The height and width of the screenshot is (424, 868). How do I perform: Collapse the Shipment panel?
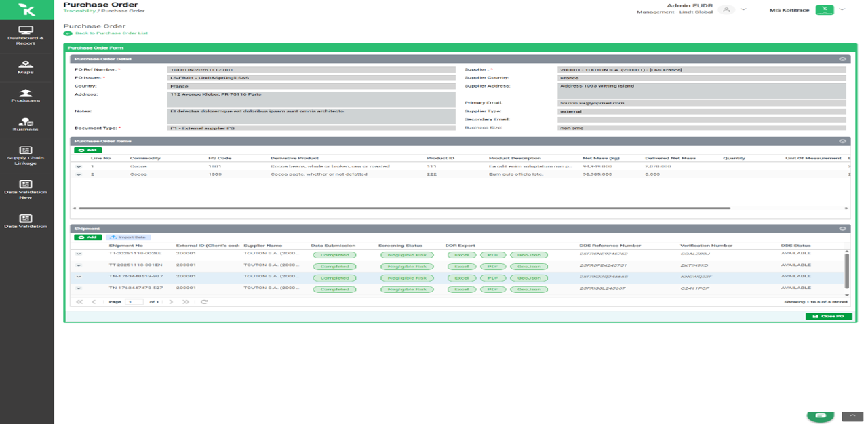[842, 229]
